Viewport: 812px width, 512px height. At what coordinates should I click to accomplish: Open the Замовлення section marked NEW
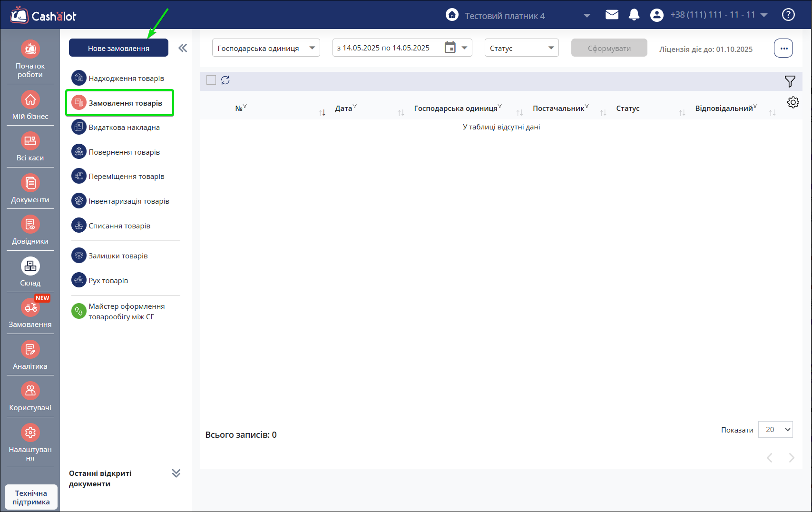point(30,313)
